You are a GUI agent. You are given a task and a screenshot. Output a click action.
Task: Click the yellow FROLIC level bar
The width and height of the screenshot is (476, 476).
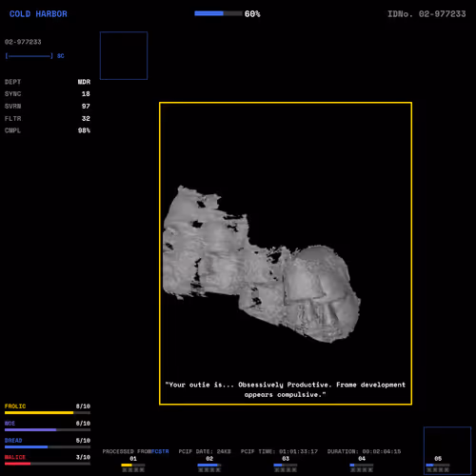click(48, 412)
